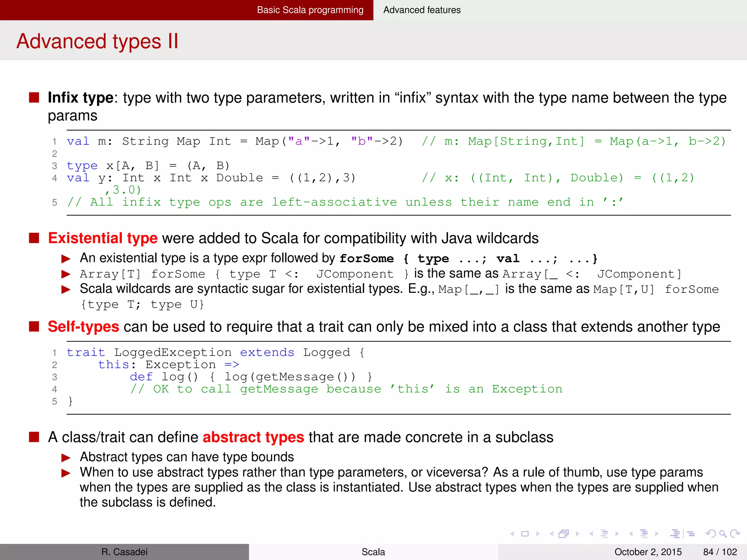The height and width of the screenshot is (560, 747).
Task: Jump to presentation end icon
Action: pyautogui.click(x=691, y=534)
